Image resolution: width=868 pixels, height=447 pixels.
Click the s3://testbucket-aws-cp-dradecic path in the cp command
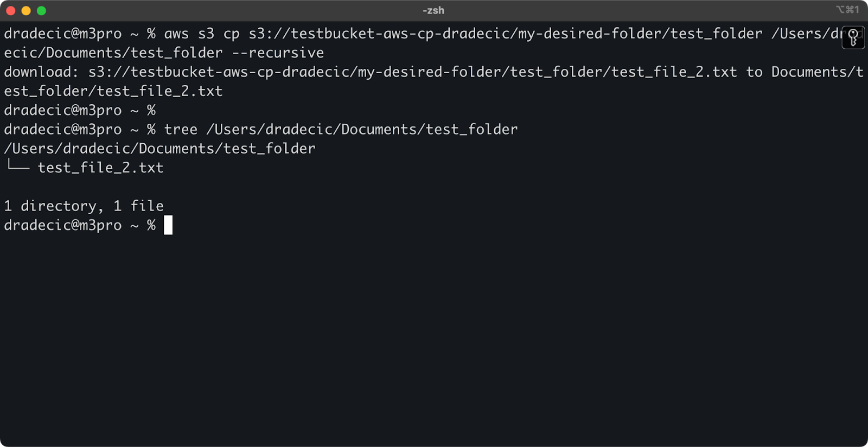point(506,34)
